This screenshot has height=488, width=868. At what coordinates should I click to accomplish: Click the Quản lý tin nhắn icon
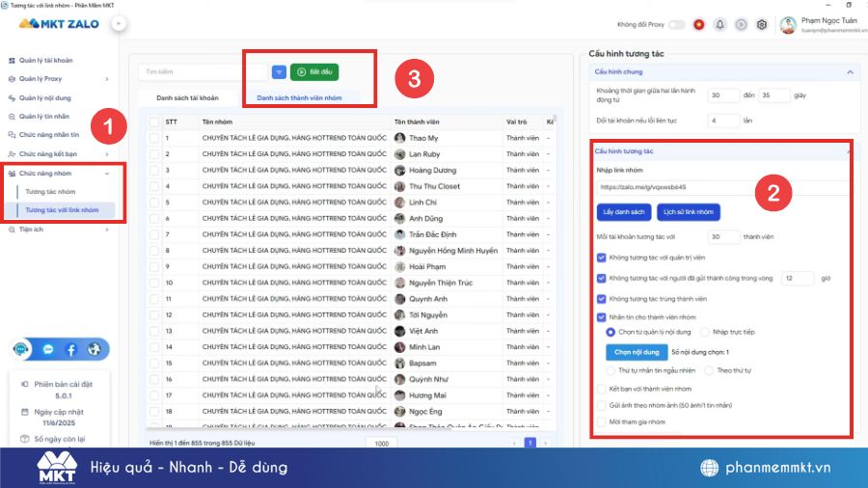12,117
